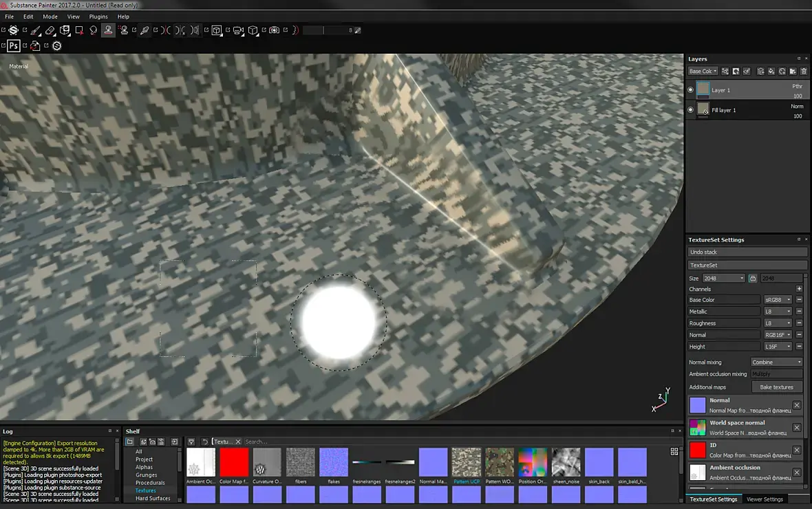Select the Paint brush tool
812x509 pixels.
[x=35, y=30]
